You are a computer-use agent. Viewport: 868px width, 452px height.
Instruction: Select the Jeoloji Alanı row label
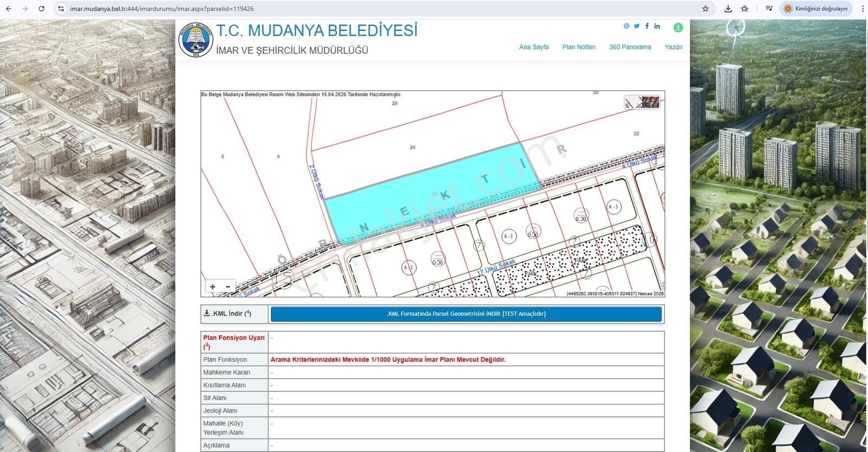pos(220,411)
